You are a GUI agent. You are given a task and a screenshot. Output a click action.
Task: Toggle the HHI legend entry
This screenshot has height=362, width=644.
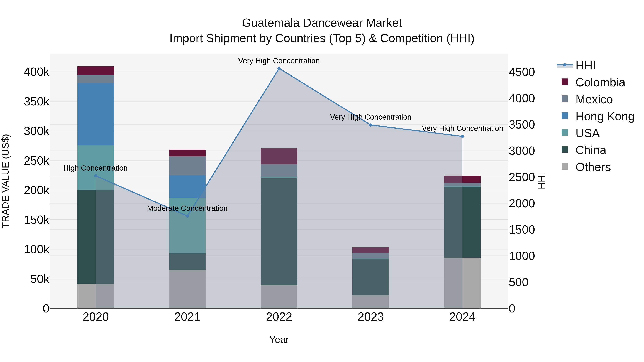(576, 65)
